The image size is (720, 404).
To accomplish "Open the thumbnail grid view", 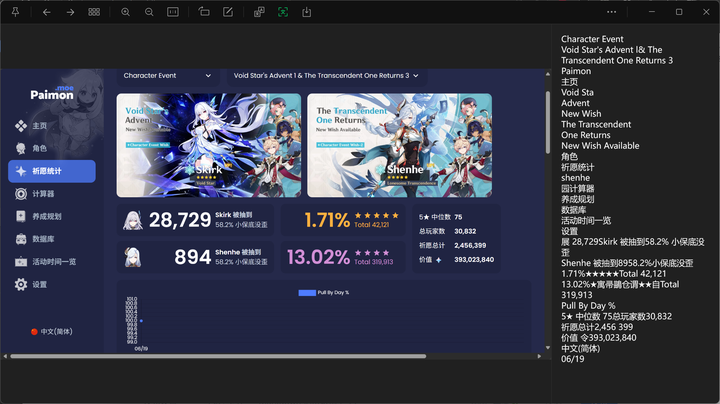I will (x=94, y=12).
